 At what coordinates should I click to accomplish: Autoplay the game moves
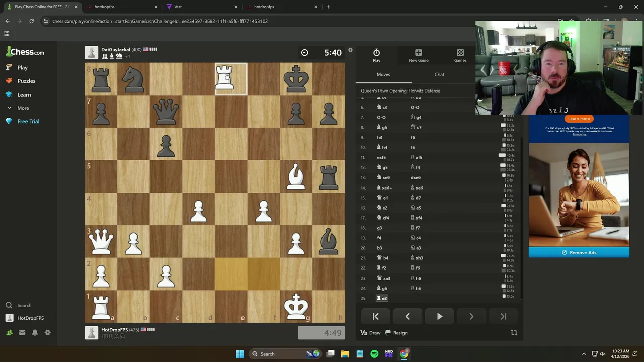pos(439,316)
